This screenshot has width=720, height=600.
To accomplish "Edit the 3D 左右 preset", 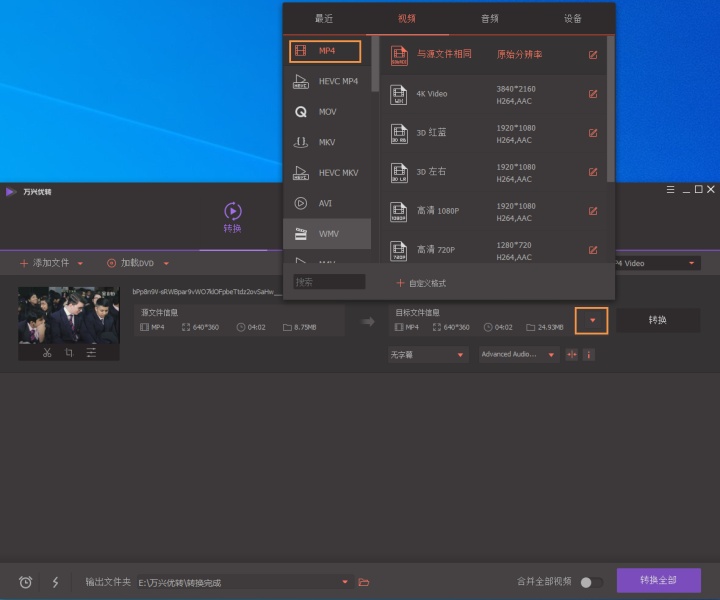I will (x=593, y=172).
